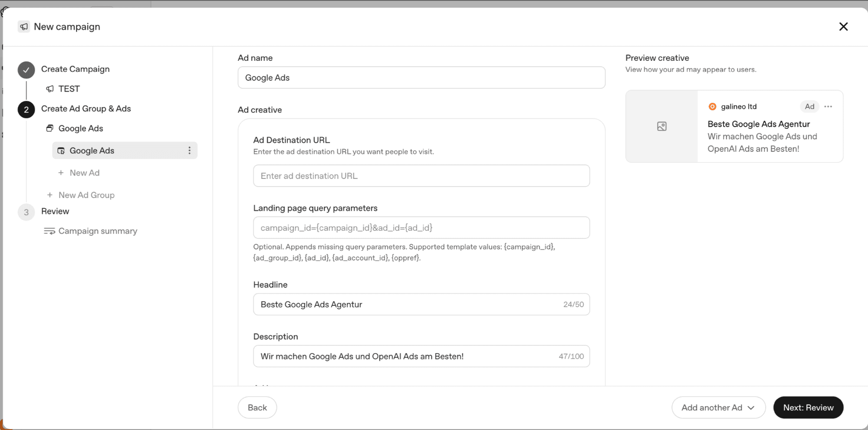Image resolution: width=868 pixels, height=430 pixels.
Task: Click the Create Campaign completed checkmark step
Action: 26,69
